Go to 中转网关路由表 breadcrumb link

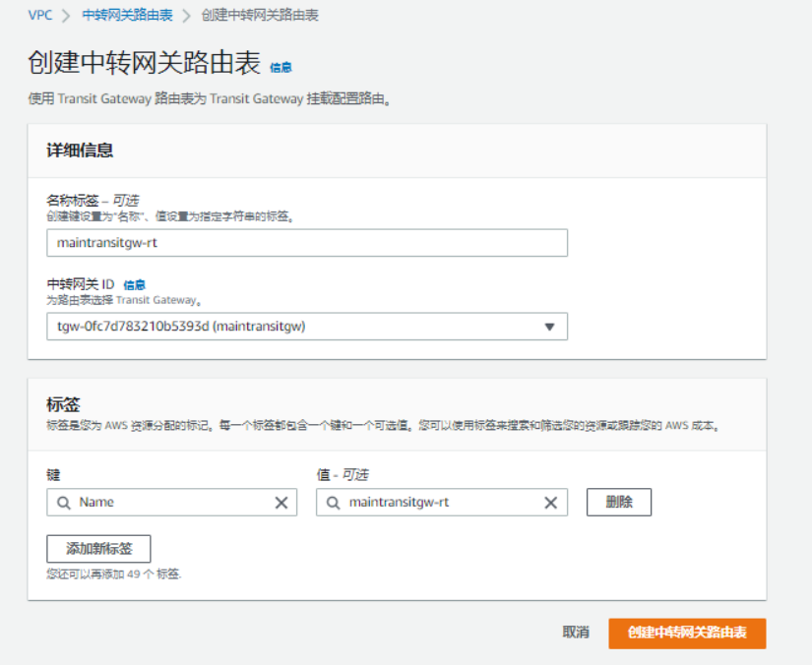pyautogui.click(x=127, y=15)
